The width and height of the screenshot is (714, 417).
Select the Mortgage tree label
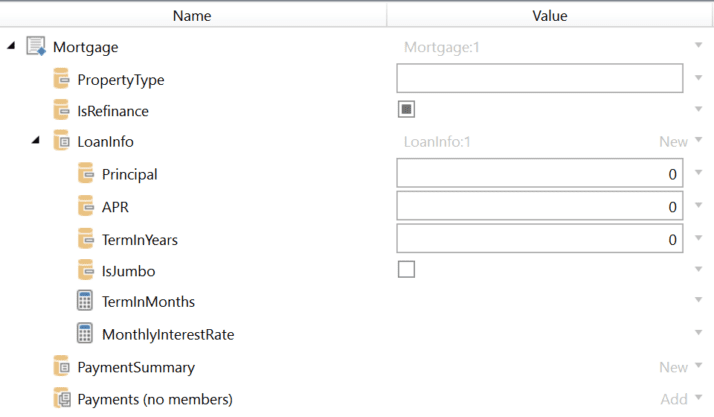[86, 47]
